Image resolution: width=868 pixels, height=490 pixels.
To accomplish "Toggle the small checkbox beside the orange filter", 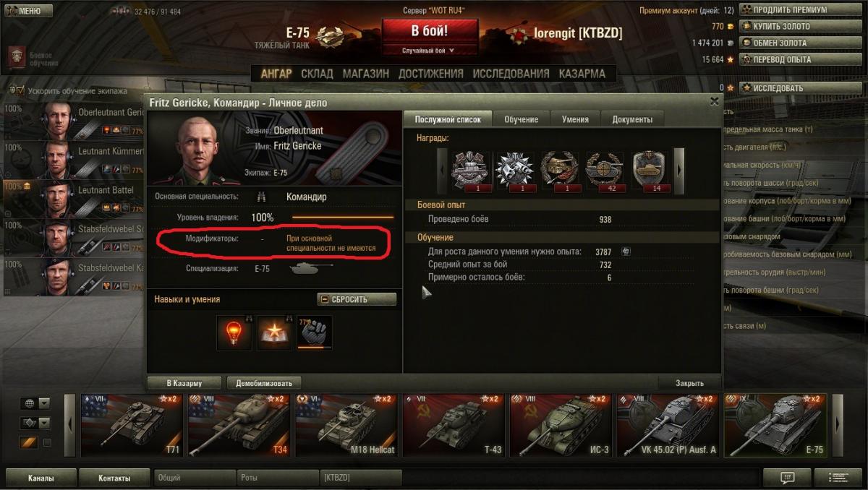I will click(x=47, y=442).
